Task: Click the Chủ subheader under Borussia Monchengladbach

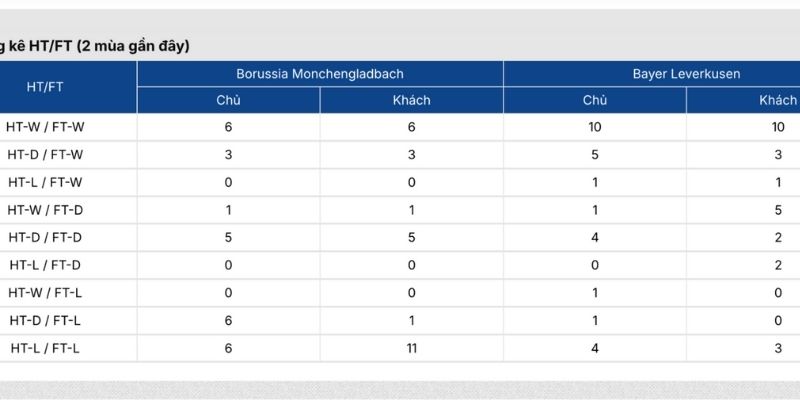Action: [228, 100]
